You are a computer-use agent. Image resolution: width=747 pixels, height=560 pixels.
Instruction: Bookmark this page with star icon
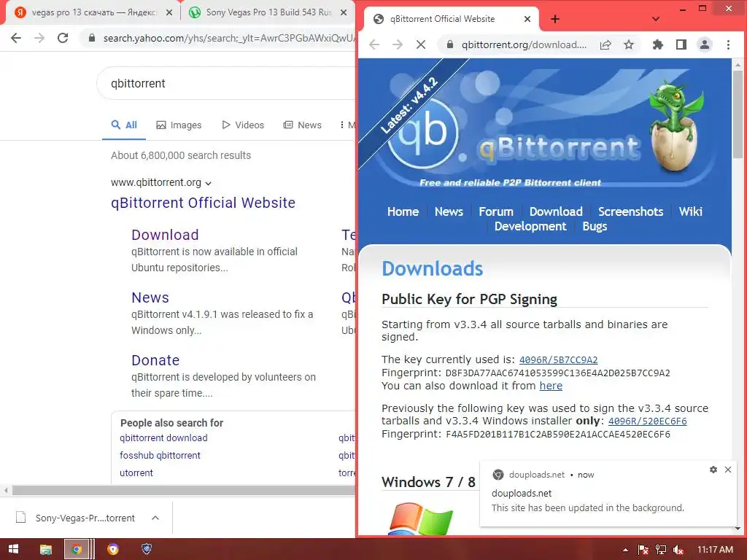point(629,44)
